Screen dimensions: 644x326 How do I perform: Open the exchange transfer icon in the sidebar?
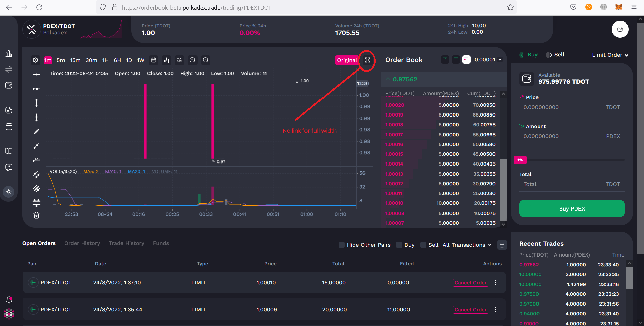pos(9,69)
